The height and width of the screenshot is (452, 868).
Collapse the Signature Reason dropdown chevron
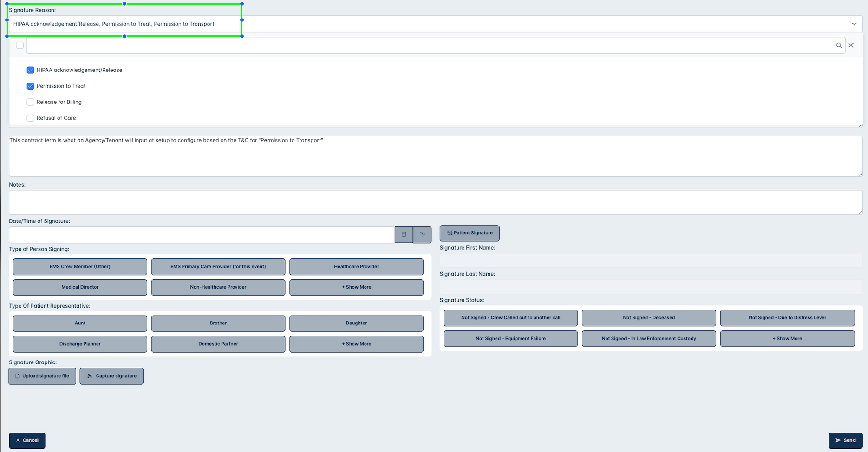point(854,24)
